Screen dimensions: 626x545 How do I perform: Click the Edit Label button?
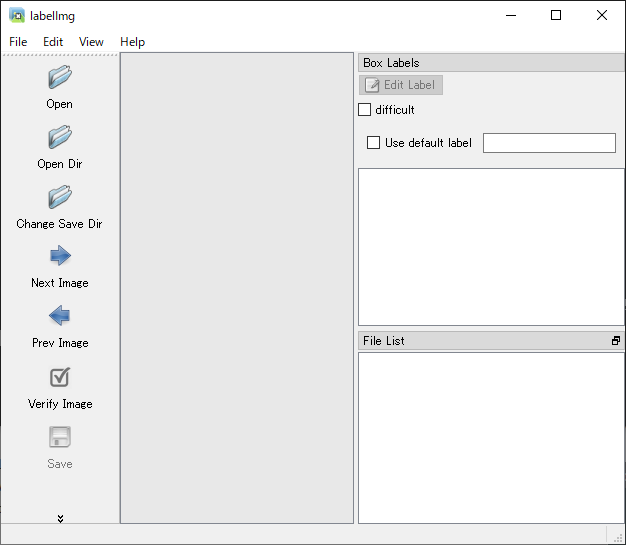pyautogui.click(x=401, y=85)
